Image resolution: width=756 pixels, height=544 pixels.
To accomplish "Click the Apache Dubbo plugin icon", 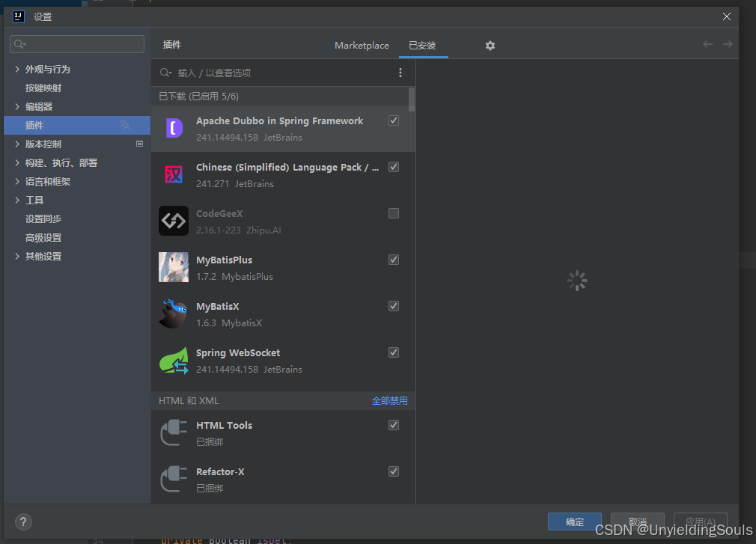I will [x=174, y=128].
